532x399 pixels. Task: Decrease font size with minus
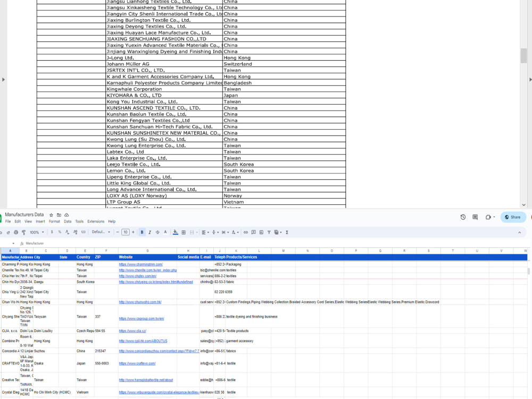(118, 232)
